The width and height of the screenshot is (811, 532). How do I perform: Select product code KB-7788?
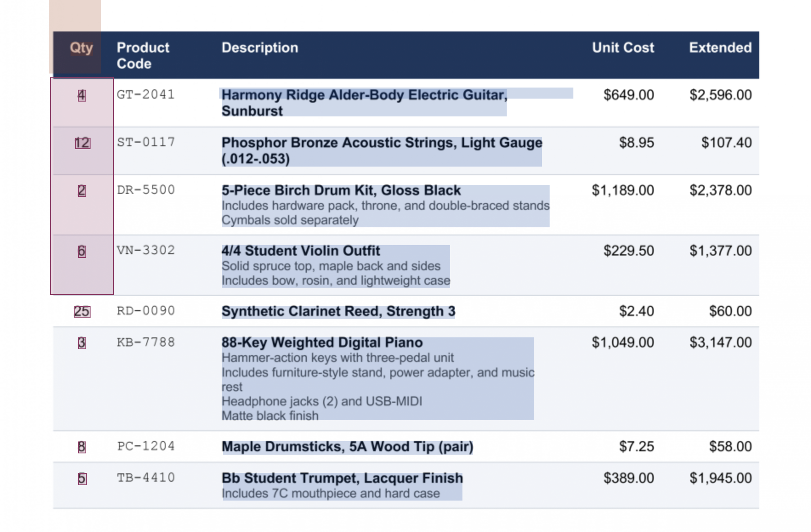click(146, 342)
